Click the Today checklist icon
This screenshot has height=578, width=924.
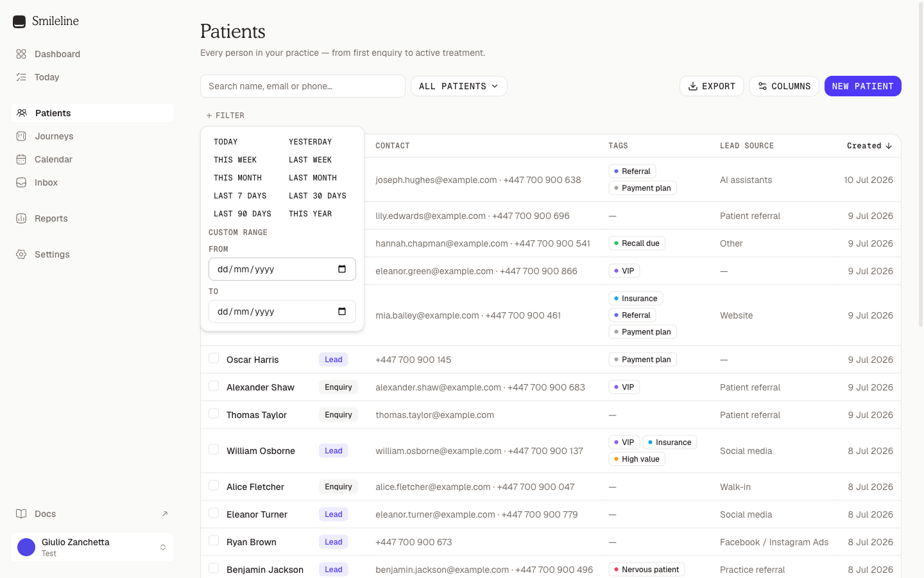click(21, 77)
